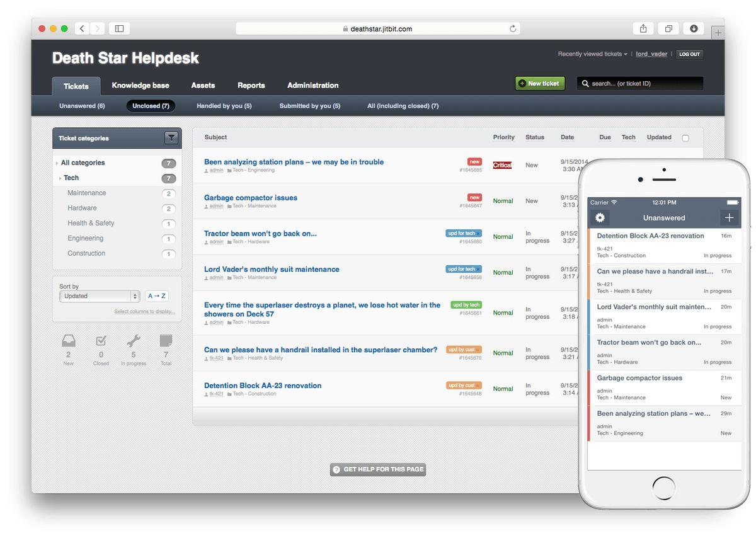This screenshot has width=756, height=538.
Task: Click upd for tech tag on Tractor beam ticket
Action: click(x=464, y=233)
